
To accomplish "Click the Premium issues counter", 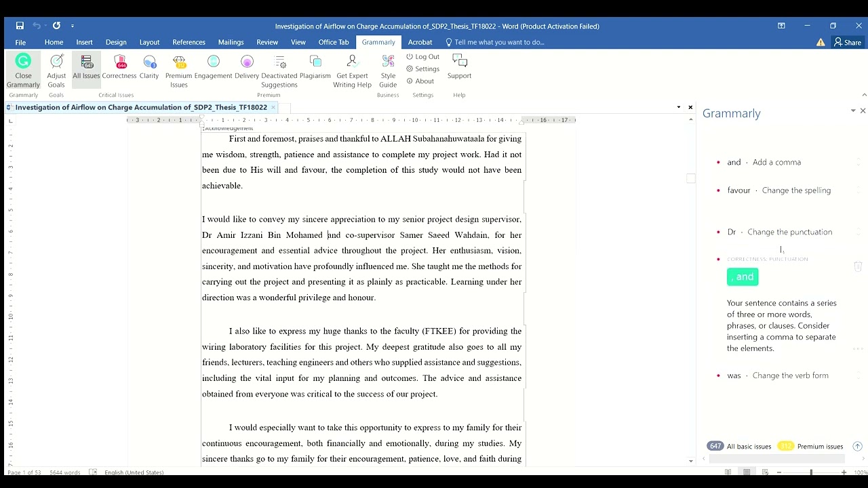I will (810, 446).
